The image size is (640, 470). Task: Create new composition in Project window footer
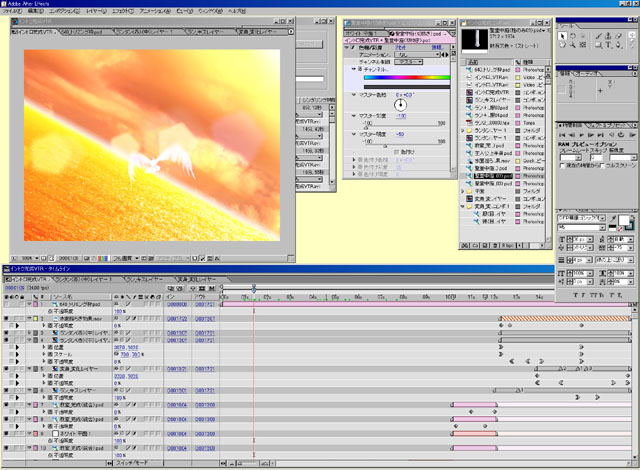pos(485,246)
